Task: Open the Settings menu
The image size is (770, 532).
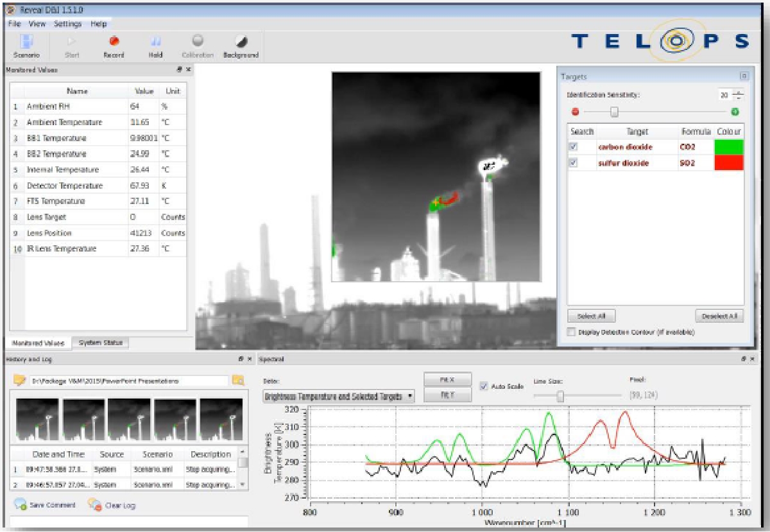Action: point(67,24)
